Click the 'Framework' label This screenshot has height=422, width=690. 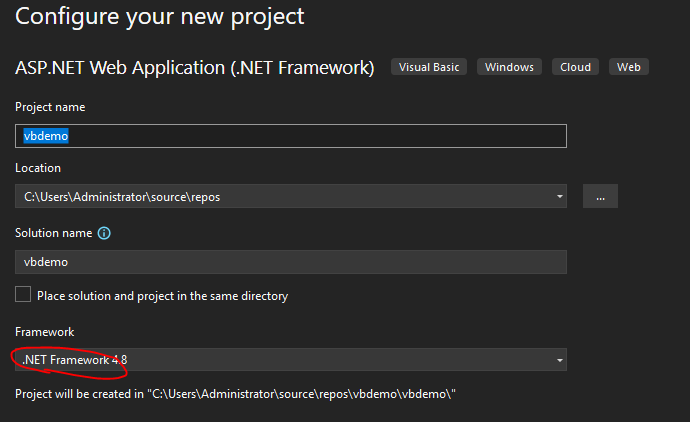(x=44, y=332)
